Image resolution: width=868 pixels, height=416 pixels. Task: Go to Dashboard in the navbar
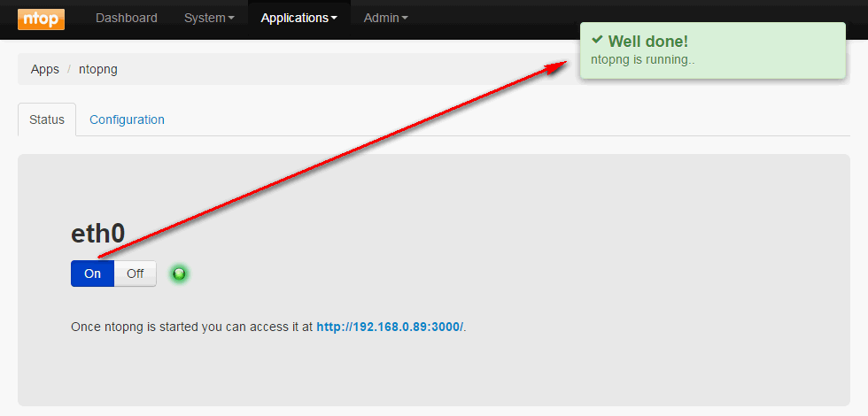tap(127, 18)
